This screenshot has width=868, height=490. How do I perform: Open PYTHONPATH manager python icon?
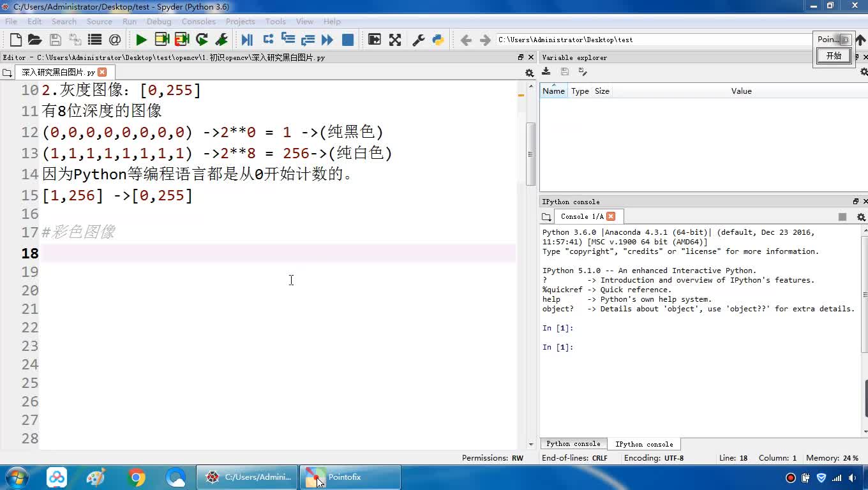[x=438, y=40]
